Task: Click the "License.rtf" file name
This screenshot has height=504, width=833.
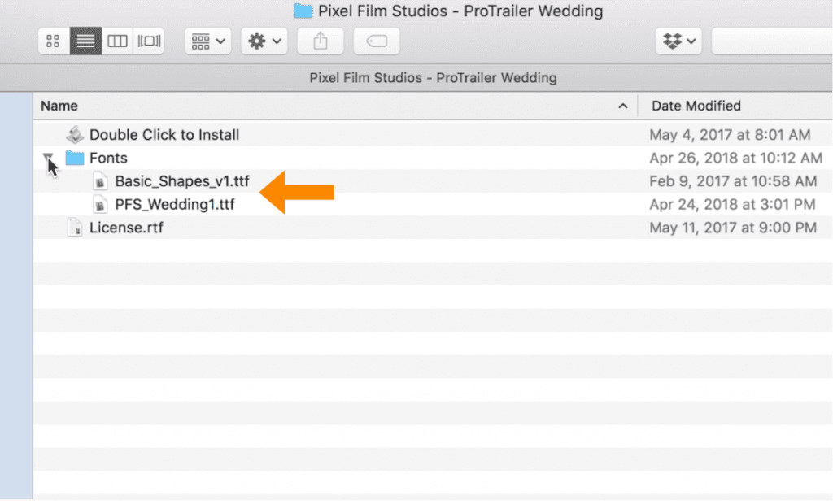Action: tap(126, 228)
